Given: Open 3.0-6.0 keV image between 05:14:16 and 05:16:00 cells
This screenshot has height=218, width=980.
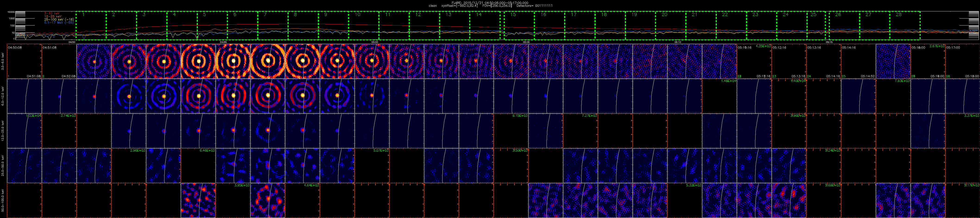Looking at the screenshot, I should click(x=893, y=61).
